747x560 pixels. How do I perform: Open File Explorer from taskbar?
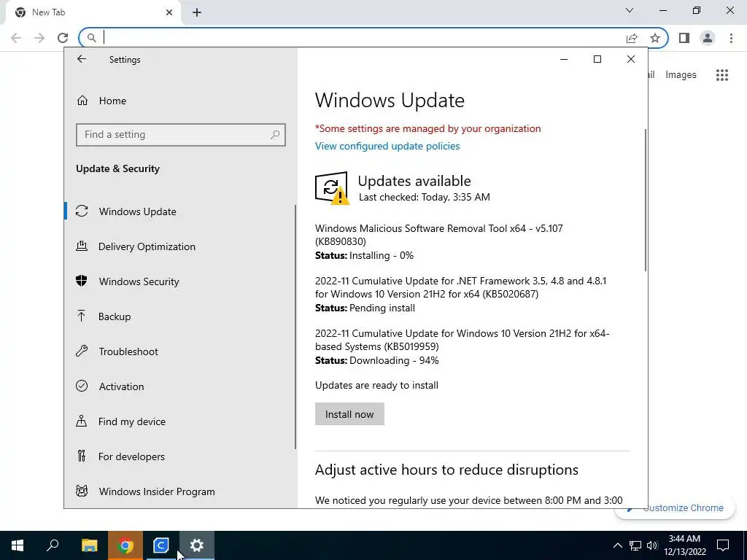(x=89, y=545)
